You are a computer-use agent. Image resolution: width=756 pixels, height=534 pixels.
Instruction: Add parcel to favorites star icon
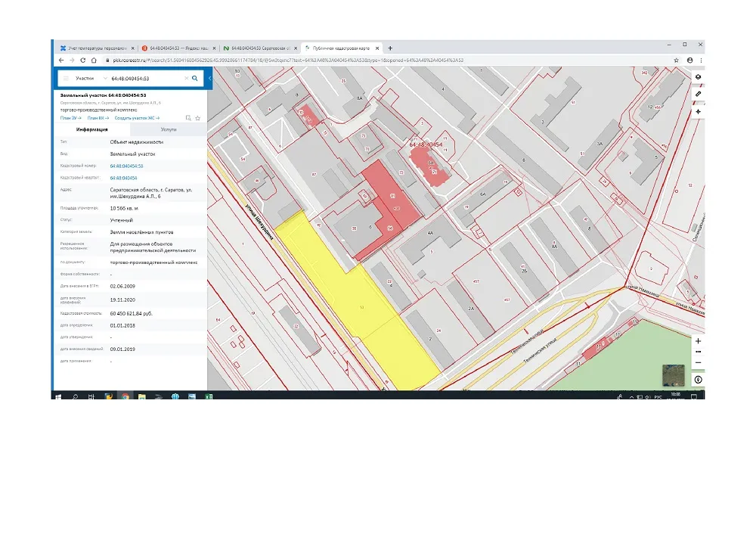pyautogui.click(x=197, y=118)
